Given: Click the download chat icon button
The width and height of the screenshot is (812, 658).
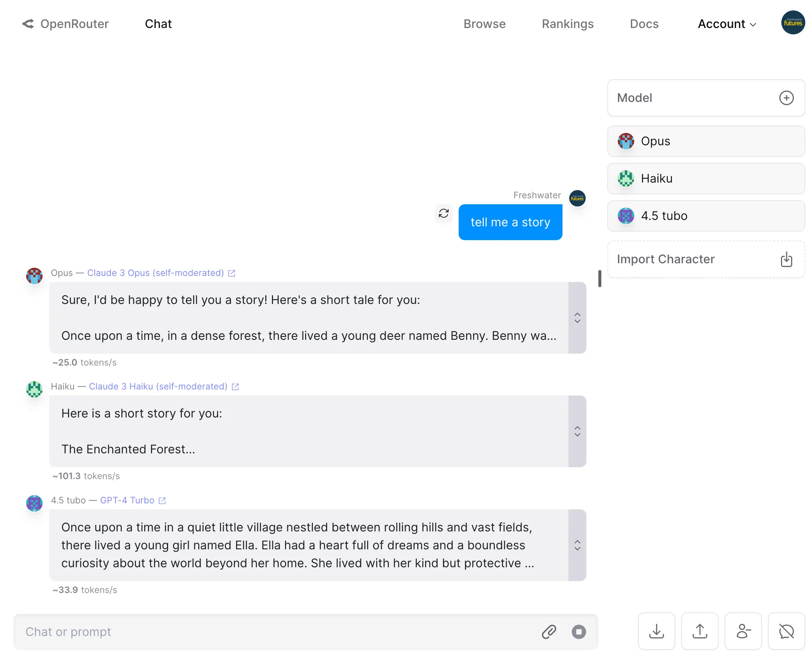Looking at the screenshot, I should (x=656, y=631).
